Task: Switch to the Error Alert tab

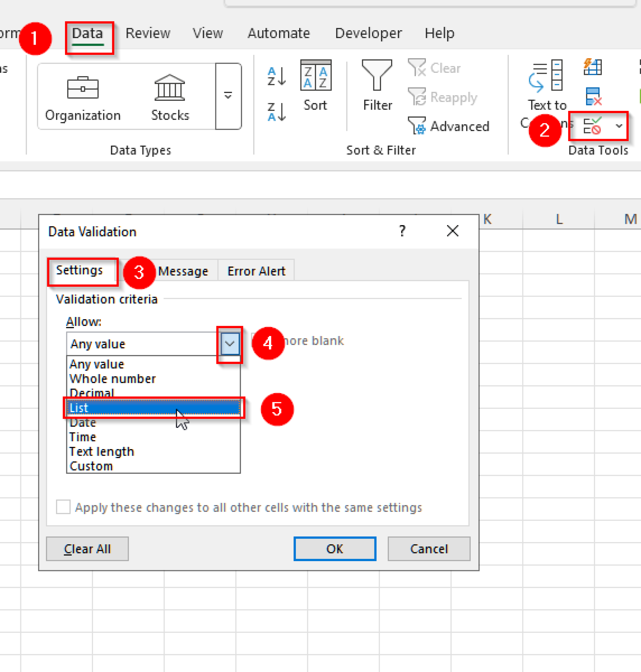Action: [256, 271]
